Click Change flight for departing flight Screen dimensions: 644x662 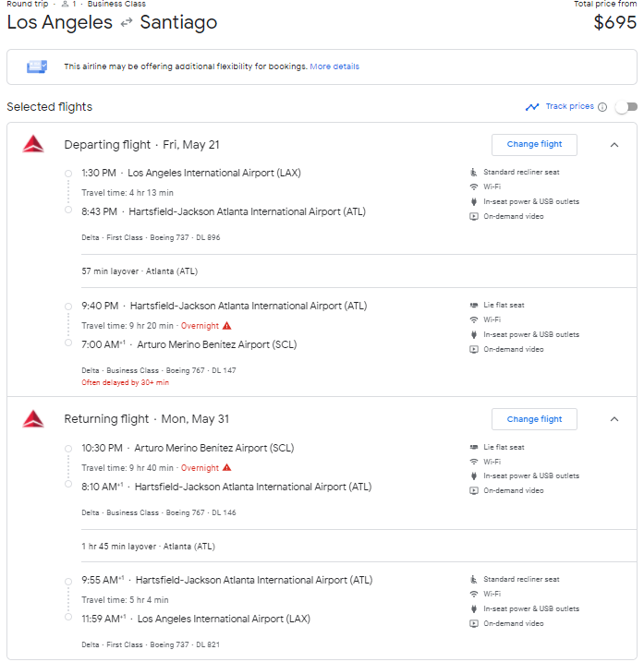click(x=534, y=145)
